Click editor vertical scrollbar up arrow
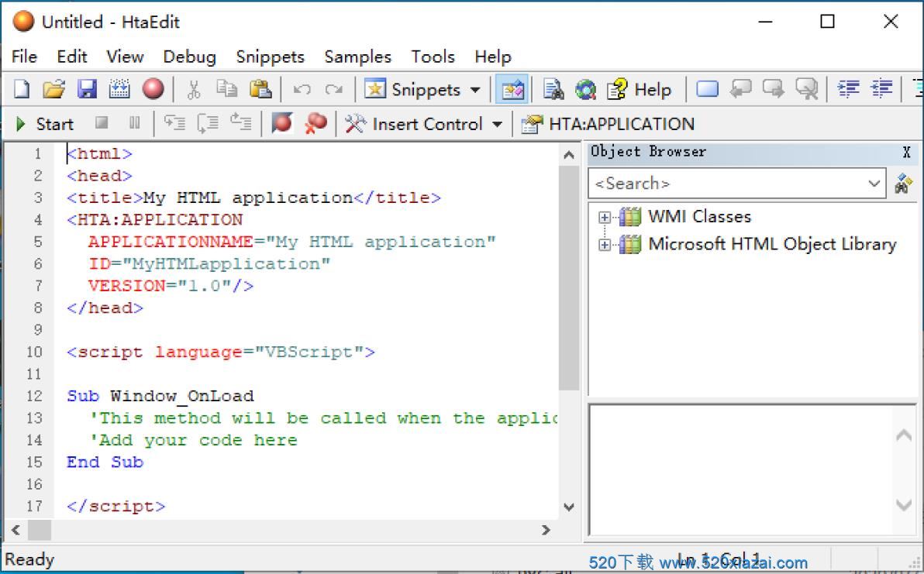The image size is (924, 574). point(569,155)
